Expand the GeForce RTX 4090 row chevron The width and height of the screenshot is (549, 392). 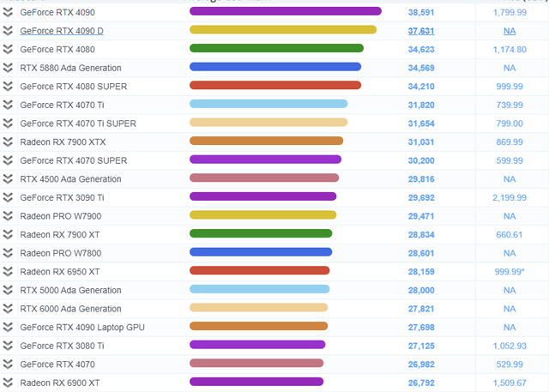pyautogui.click(x=8, y=12)
